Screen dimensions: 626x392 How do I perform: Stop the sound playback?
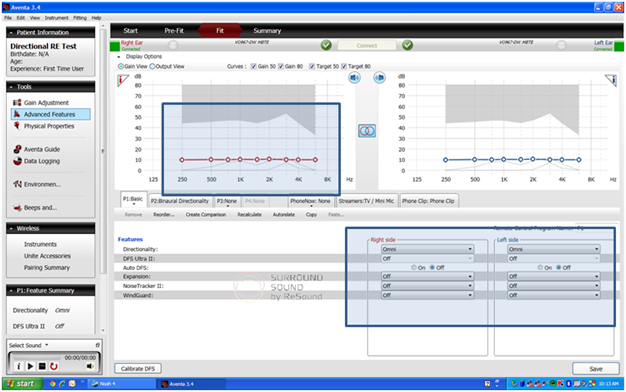tap(42, 366)
